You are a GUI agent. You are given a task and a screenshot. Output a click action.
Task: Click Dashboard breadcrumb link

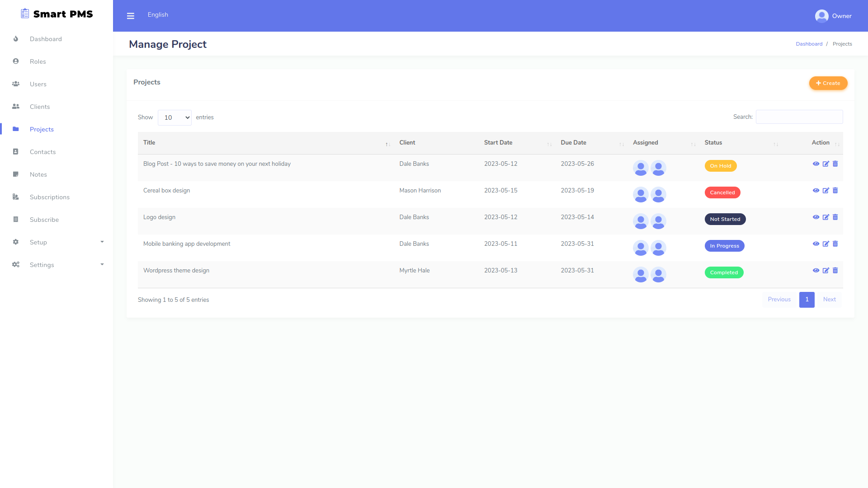pyautogui.click(x=809, y=44)
